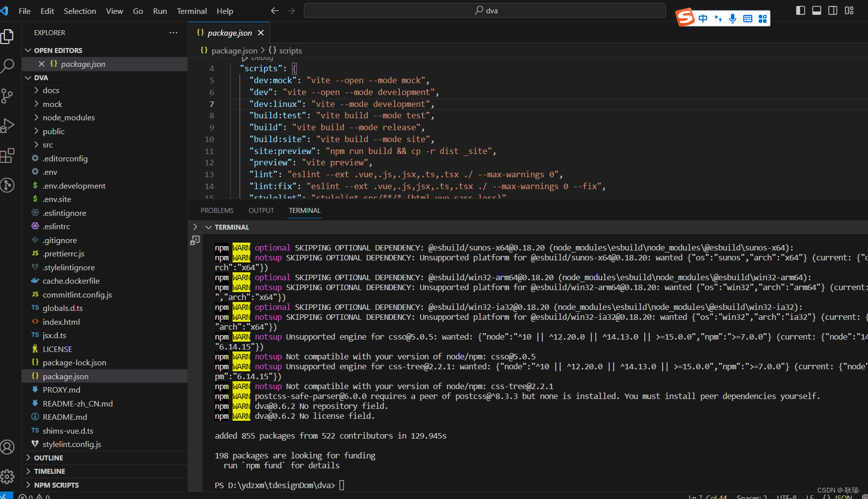Viewport: 868px width, 499px height.
Task: Toggle the bottom panel layout icon
Action: tap(817, 10)
